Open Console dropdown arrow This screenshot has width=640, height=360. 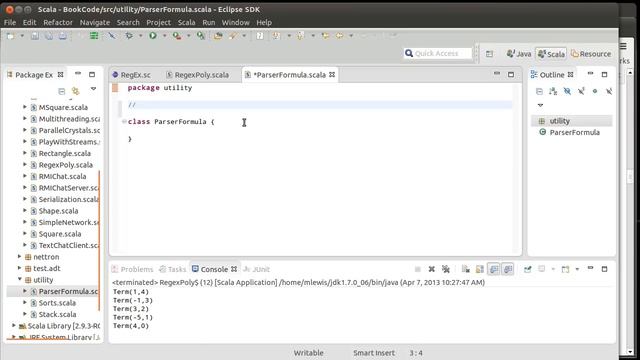tap(577, 269)
